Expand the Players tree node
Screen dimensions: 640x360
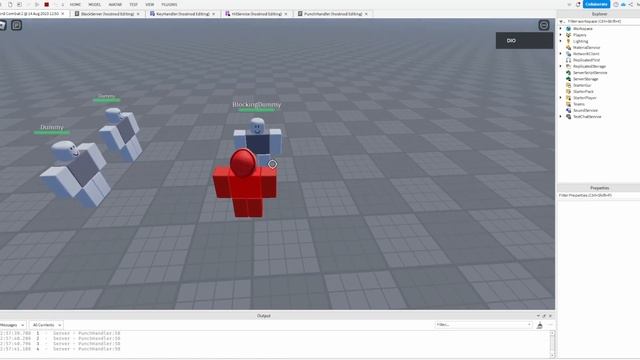click(560, 35)
